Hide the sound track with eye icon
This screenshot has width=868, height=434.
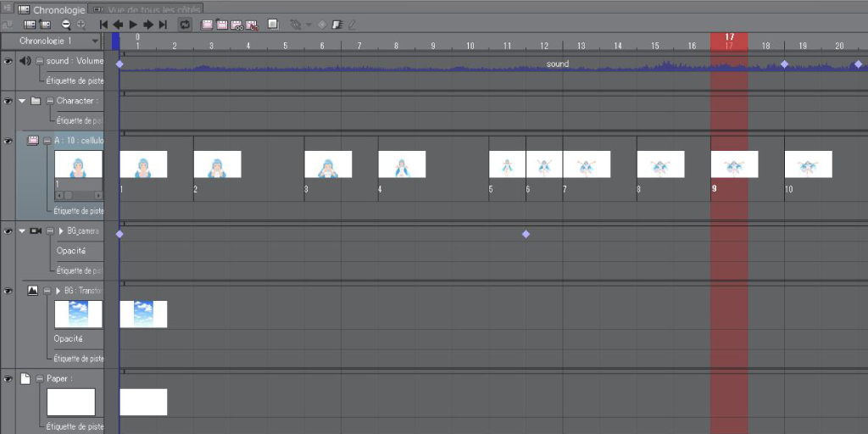click(x=8, y=61)
